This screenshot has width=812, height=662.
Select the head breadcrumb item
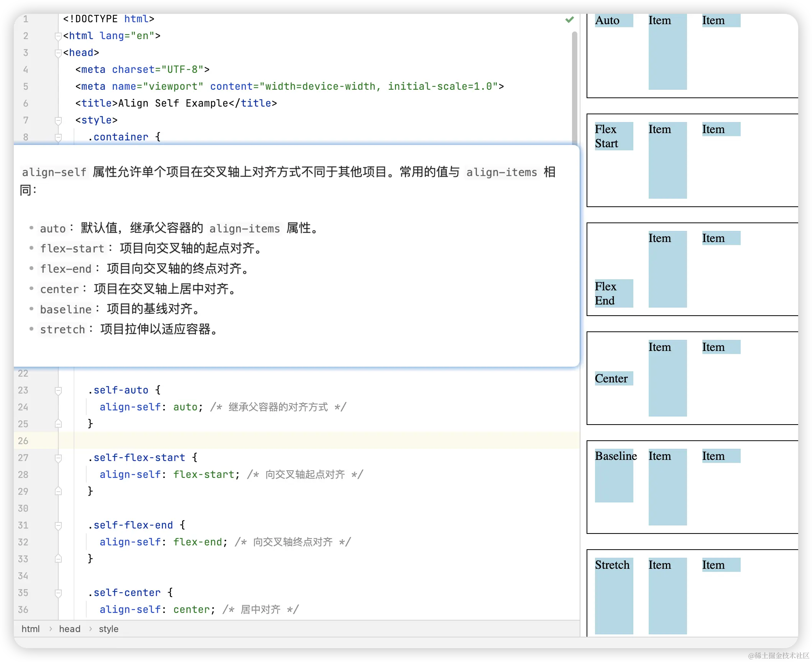point(69,629)
